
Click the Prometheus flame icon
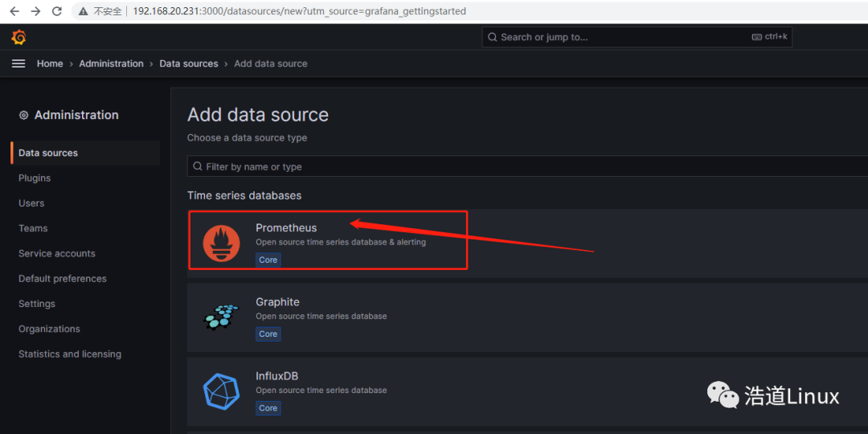click(x=221, y=243)
